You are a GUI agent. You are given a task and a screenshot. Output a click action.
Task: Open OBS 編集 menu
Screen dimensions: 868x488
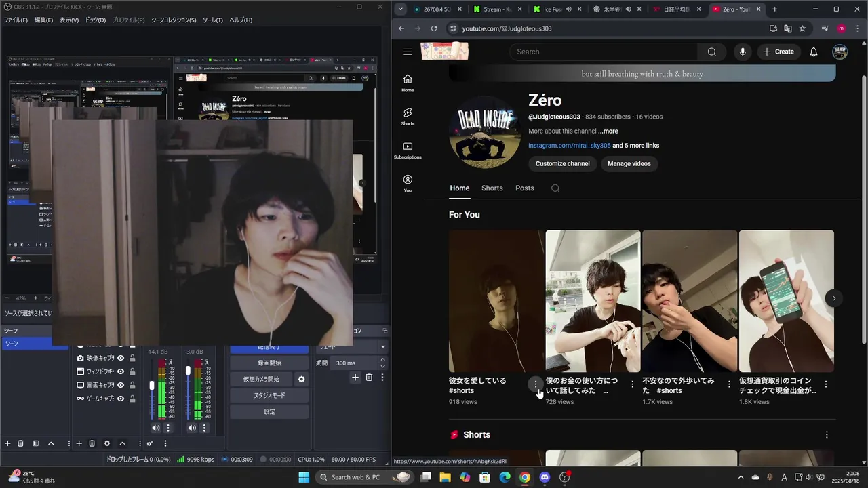pos(43,20)
